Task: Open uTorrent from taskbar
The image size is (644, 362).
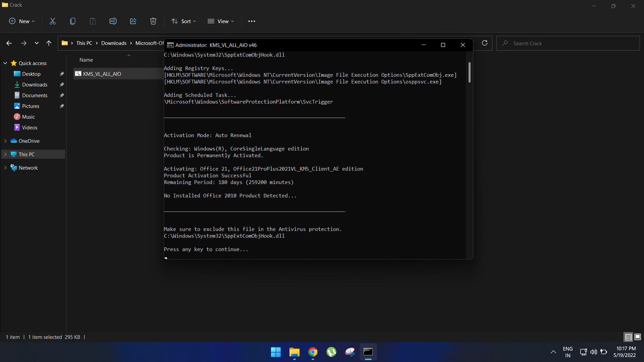Action: [x=331, y=352]
